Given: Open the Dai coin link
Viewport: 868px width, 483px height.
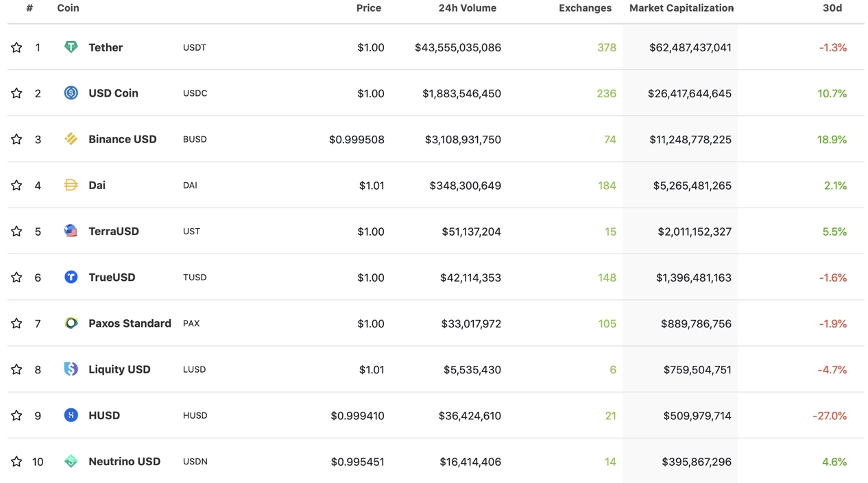Looking at the screenshot, I should [x=97, y=185].
